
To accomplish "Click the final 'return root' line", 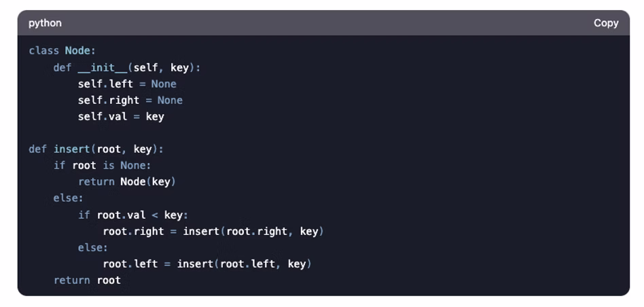I will 87,280.
